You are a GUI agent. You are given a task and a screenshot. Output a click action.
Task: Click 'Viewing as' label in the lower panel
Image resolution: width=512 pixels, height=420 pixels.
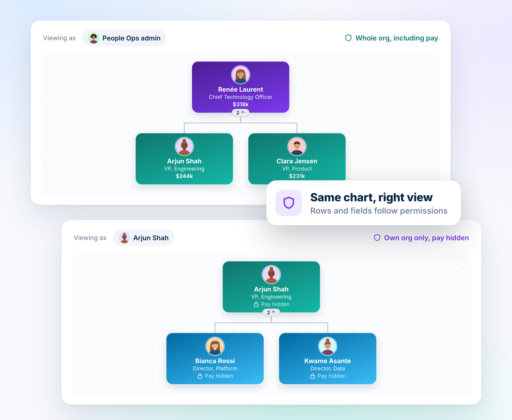[90, 238]
